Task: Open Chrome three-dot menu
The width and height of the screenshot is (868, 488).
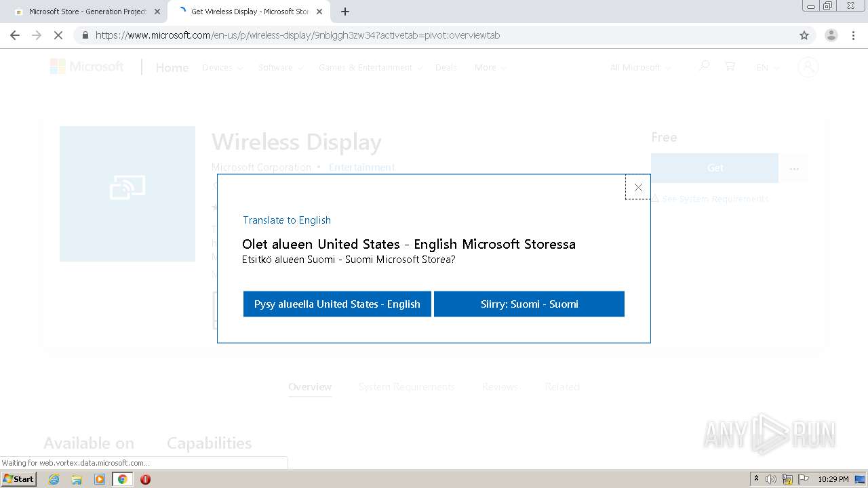Action: [x=853, y=35]
